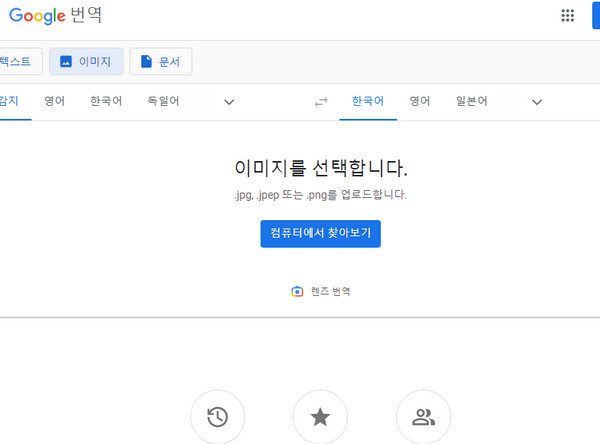Screen dimensions: 600x444
Task: Click the 렌즈 번역 text
Action: point(331,291)
